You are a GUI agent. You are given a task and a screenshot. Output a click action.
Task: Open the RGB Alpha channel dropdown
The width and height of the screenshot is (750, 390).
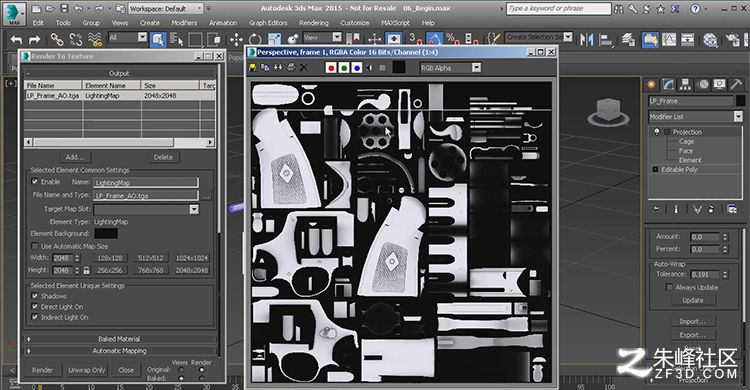[450, 68]
